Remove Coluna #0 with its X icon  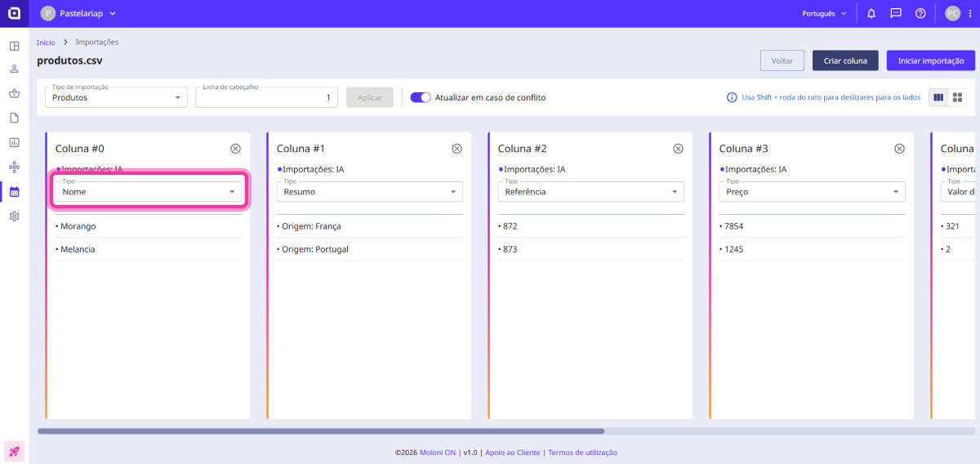pos(235,149)
